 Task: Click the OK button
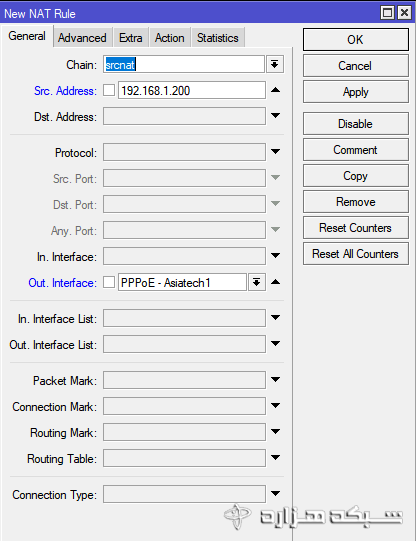coord(356,40)
